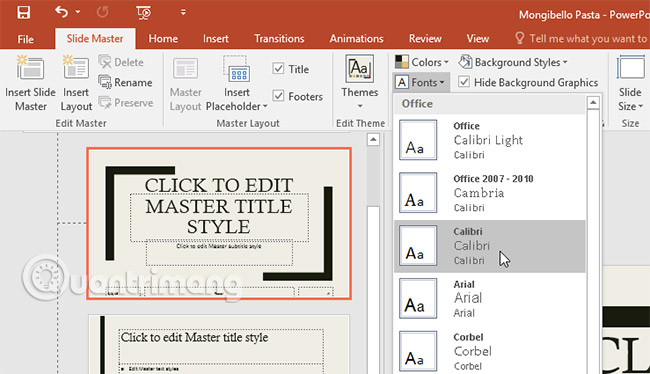Click the Redo icon
This screenshot has width=650, height=374.
click(102, 12)
